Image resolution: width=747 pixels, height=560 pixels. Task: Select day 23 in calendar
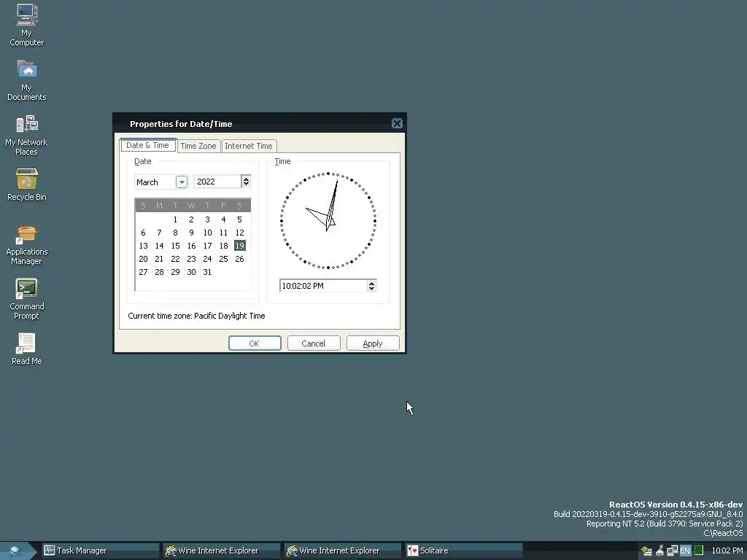tap(192, 259)
